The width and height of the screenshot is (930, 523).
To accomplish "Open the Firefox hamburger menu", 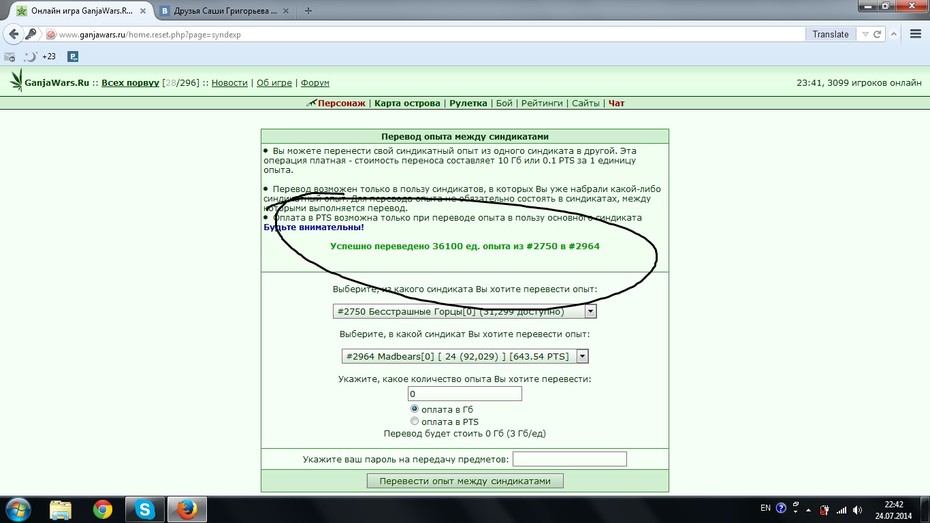I will point(915,34).
